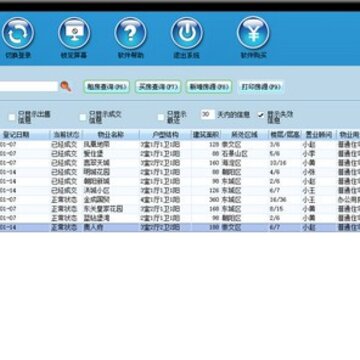
Task: Sort by the building area column header
Action: 206,135
